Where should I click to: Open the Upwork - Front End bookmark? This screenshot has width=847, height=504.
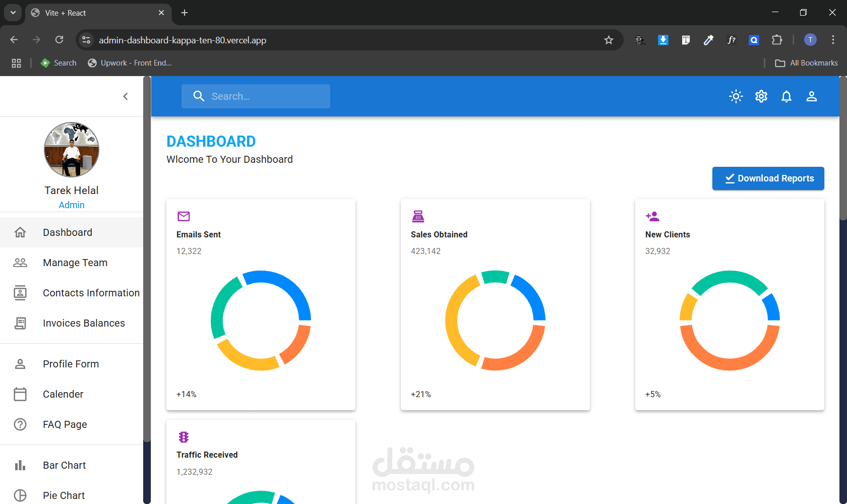[x=130, y=63]
